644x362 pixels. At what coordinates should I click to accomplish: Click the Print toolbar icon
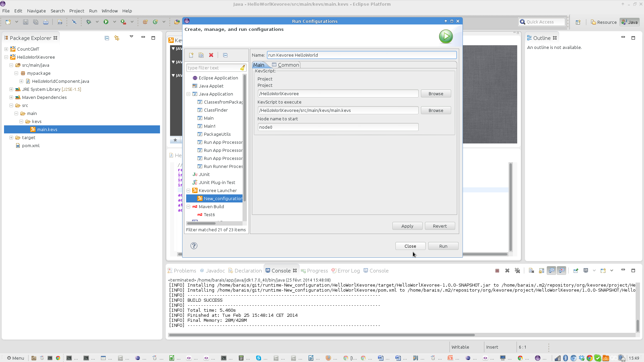coord(46,22)
